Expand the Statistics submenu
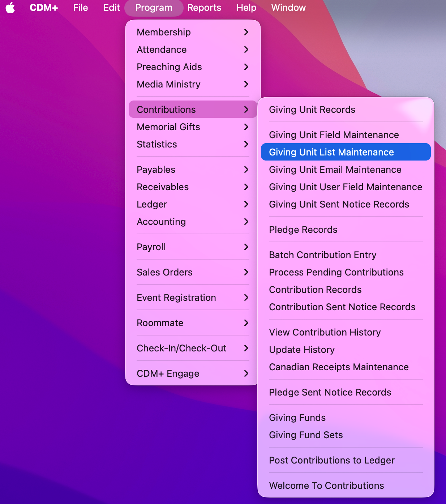The width and height of the screenshot is (446, 504). coord(193,144)
